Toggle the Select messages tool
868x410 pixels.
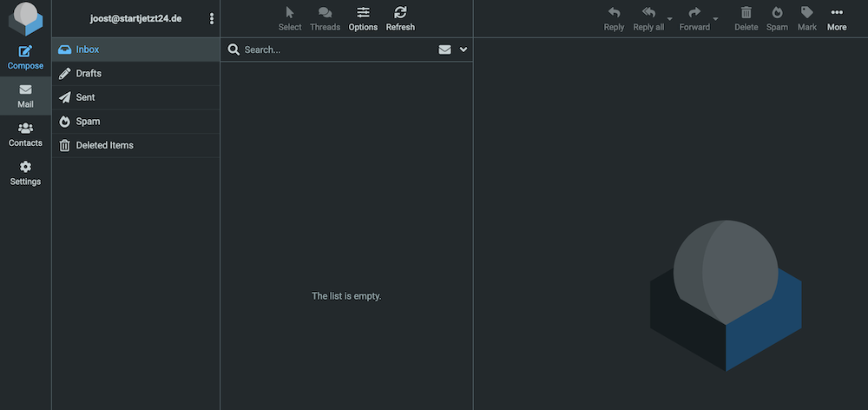tap(290, 13)
